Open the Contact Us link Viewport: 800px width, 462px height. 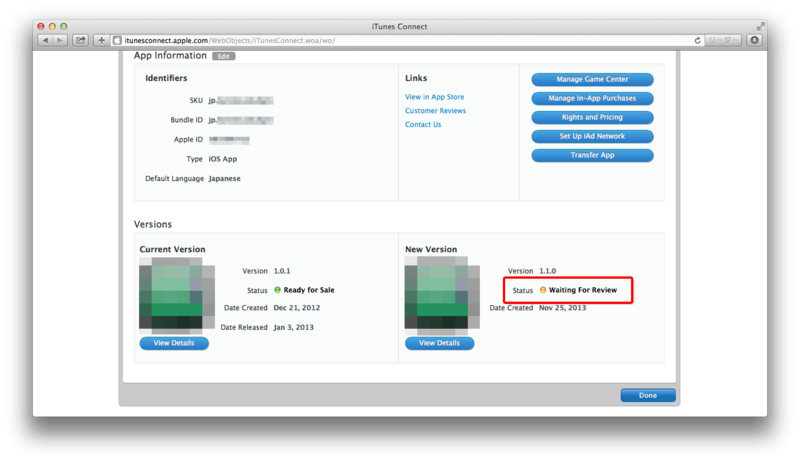click(423, 124)
